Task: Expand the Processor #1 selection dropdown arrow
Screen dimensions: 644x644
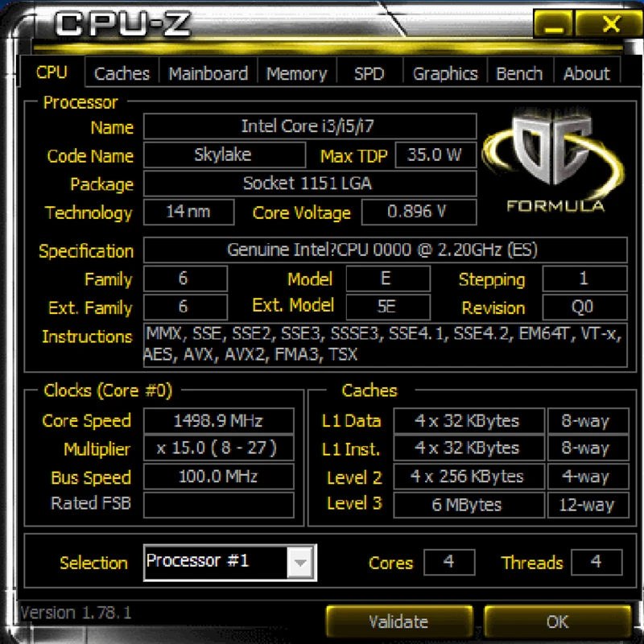Action: click(300, 562)
